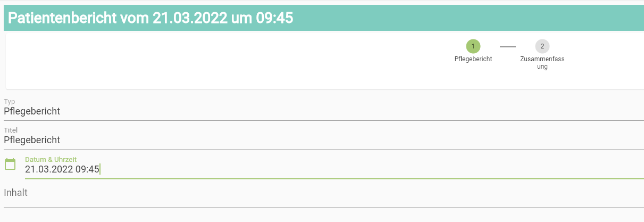Go to step 2 circle
The height and width of the screenshot is (222, 644).
[x=542, y=46]
